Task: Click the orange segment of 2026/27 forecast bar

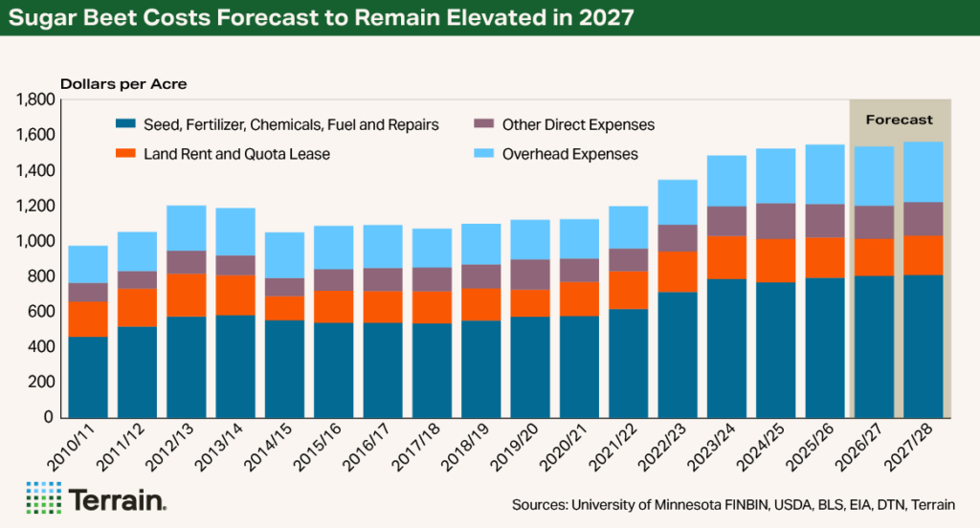Action: point(875,257)
